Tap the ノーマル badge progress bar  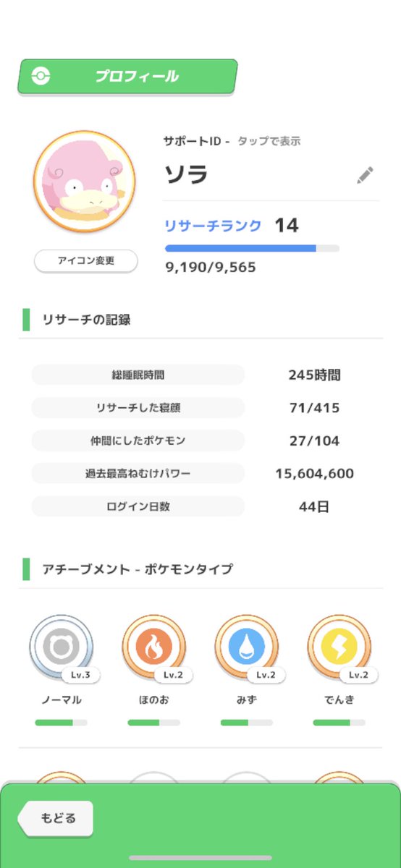click(x=62, y=722)
